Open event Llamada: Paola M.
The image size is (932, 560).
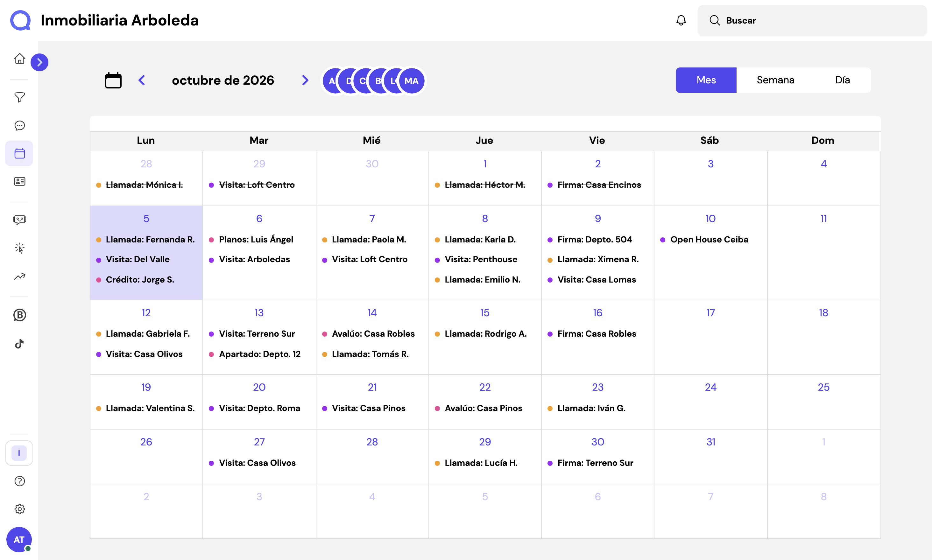click(364, 240)
